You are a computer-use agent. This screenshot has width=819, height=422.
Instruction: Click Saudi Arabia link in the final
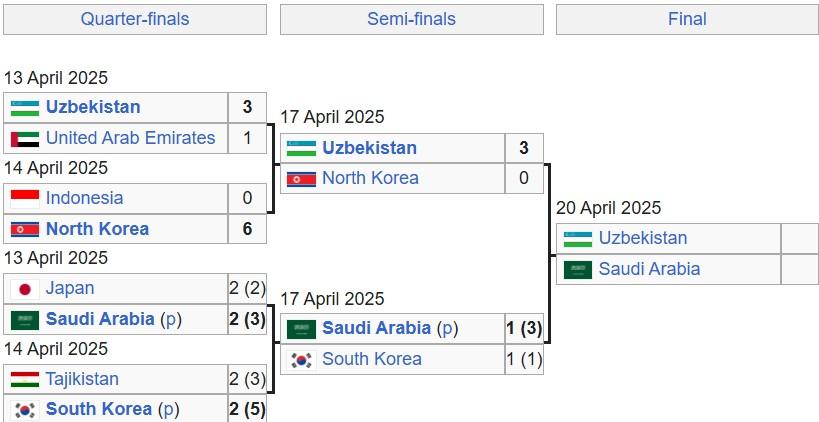click(x=649, y=269)
